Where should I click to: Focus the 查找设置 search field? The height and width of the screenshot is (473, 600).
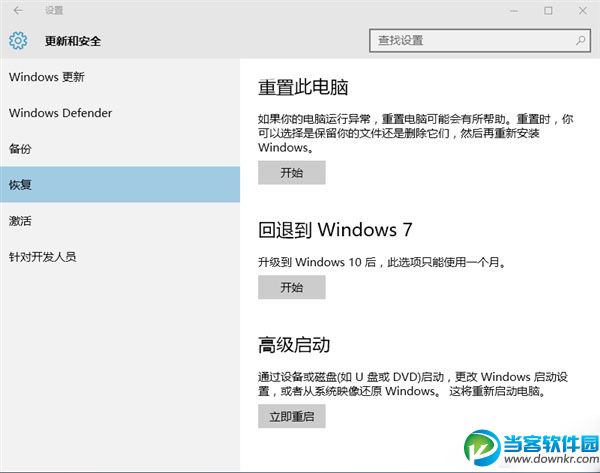click(480, 40)
